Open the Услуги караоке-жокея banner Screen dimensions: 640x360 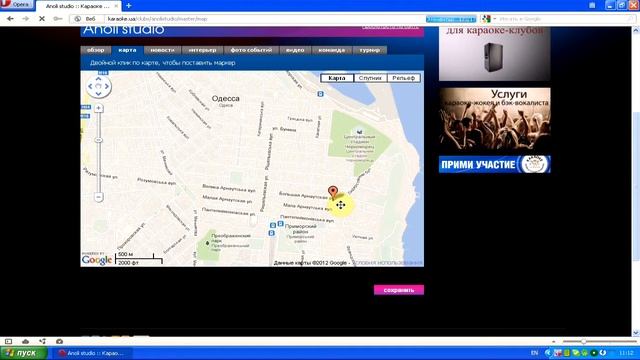coord(495,119)
